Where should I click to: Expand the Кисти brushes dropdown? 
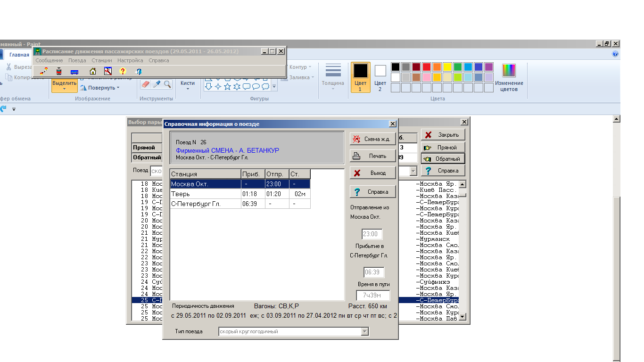(188, 85)
